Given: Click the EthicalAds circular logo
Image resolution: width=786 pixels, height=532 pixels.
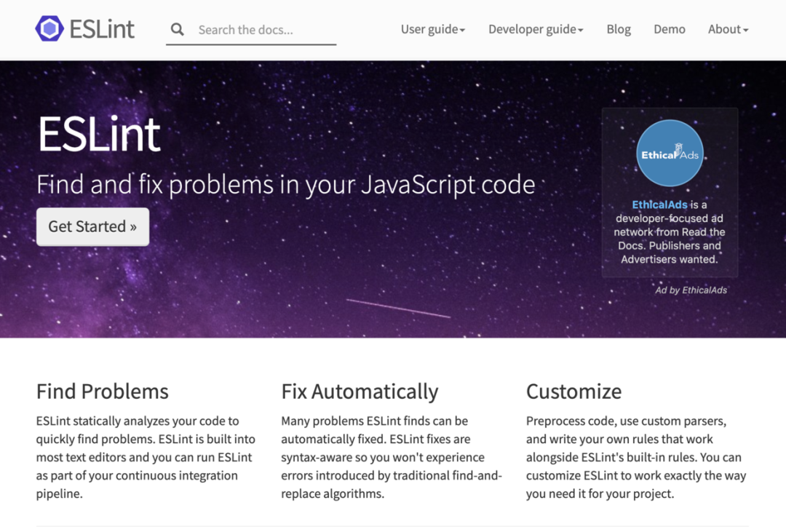Looking at the screenshot, I should click(x=670, y=153).
